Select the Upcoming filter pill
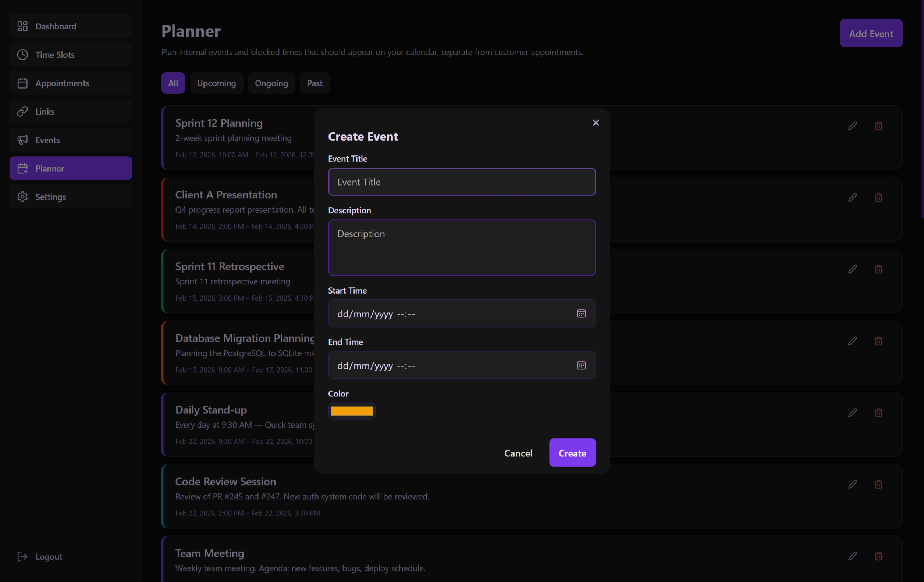The width and height of the screenshot is (924, 582). 216,83
